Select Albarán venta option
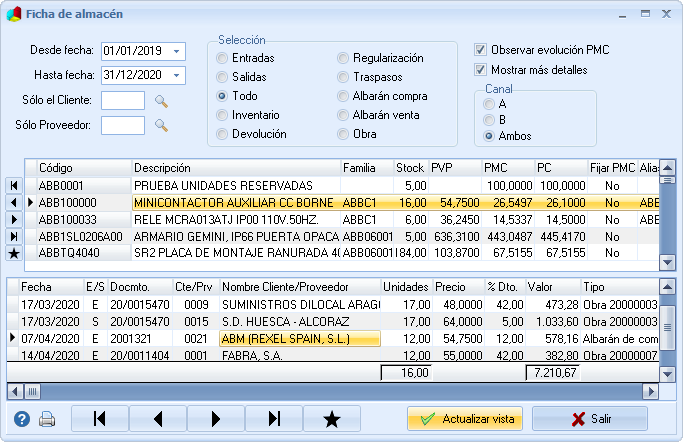This screenshot has height=442, width=683. 343,115
